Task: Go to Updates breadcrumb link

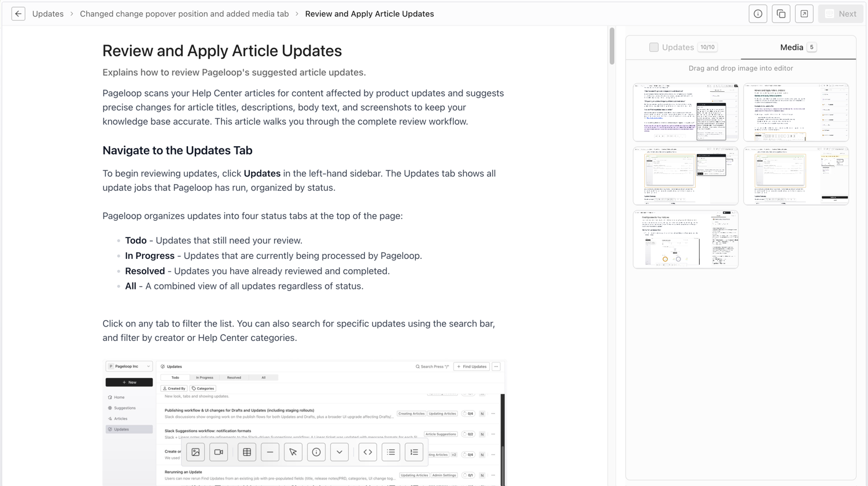Action: pyautogui.click(x=48, y=14)
